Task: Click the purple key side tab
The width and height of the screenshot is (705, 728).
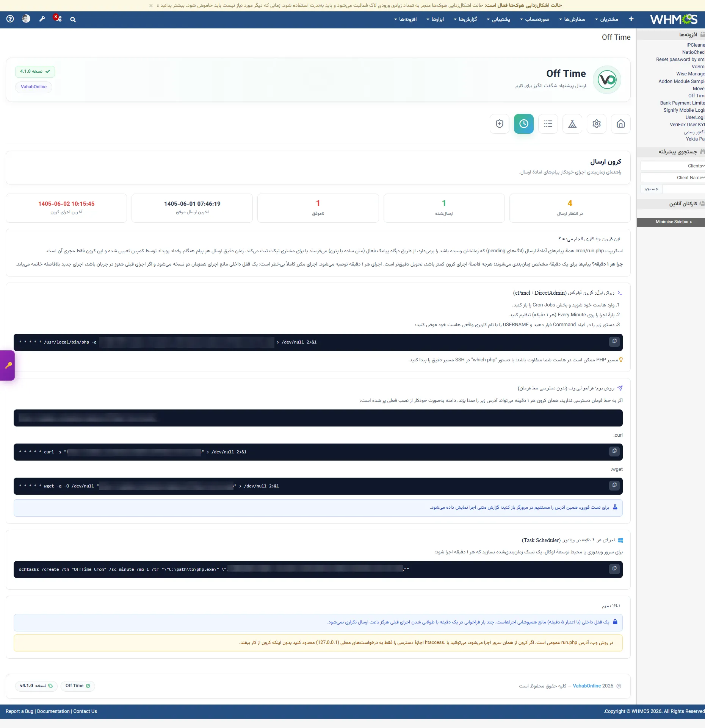Action: [8, 366]
